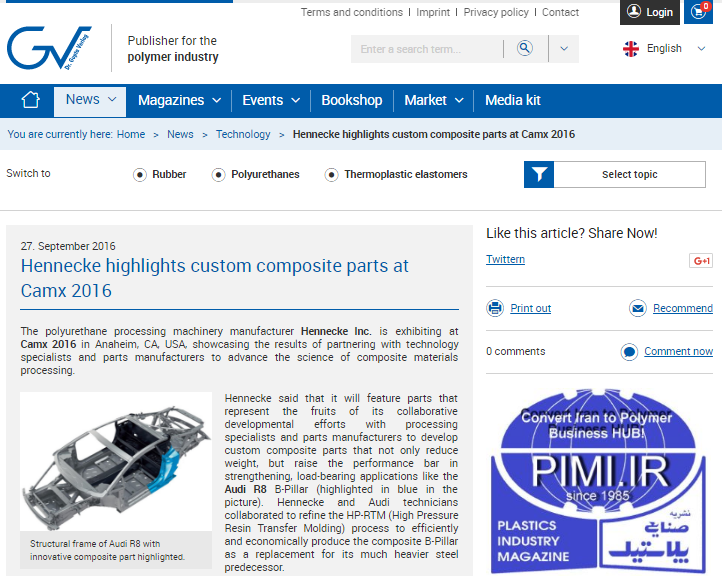The image size is (722, 576).
Task: Share the article via Twittern link
Action: click(505, 259)
